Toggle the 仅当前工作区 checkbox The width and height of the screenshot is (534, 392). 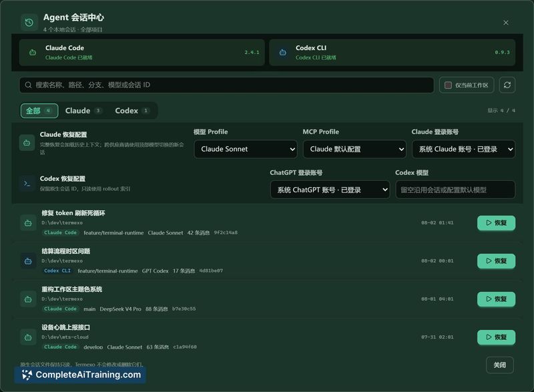click(x=448, y=85)
